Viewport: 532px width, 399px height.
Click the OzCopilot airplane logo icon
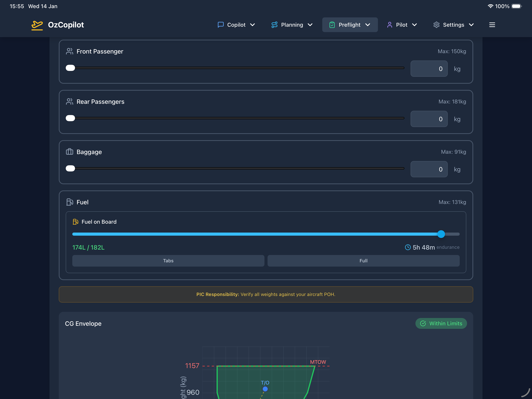[37, 25]
